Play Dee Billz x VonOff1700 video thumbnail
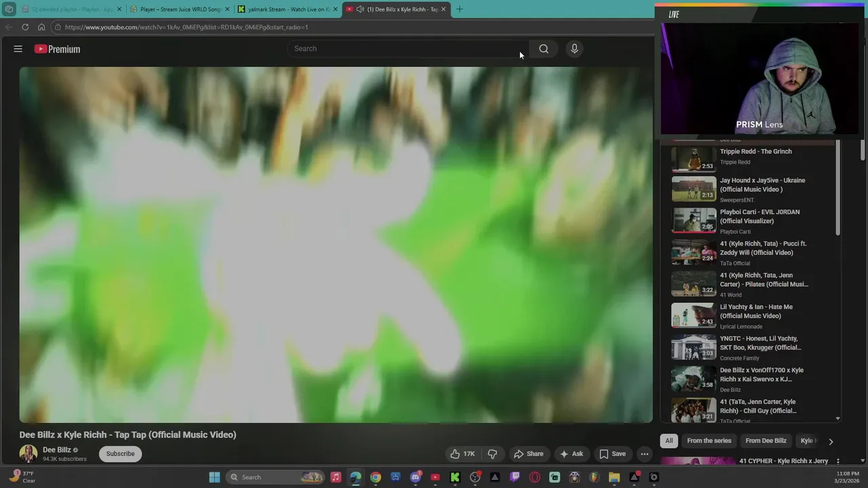This screenshot has width=868, height=488. pyautogui.click(x=694, y=379)
